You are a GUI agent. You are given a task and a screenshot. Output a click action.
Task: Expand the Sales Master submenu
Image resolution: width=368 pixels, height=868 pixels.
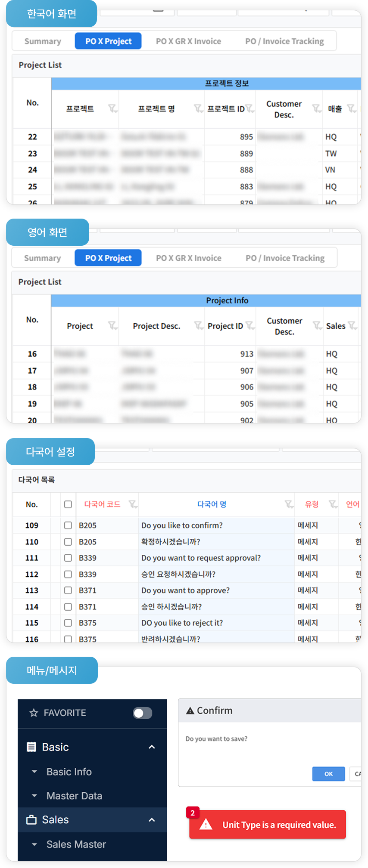(34, 844)
